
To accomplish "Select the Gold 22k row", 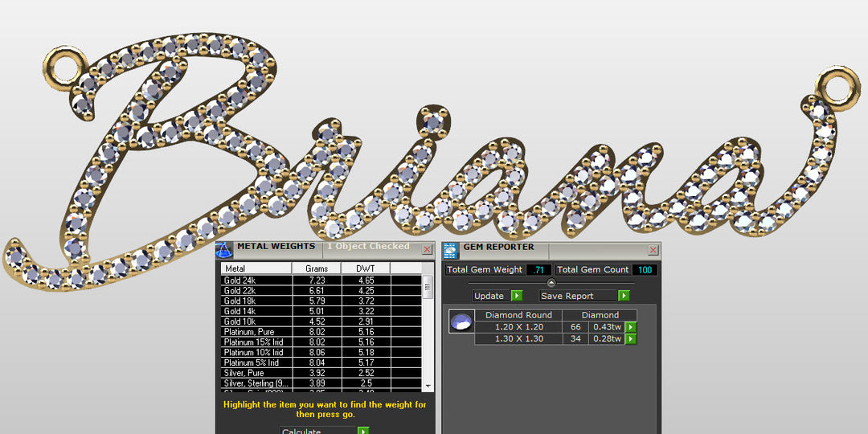I will tap(321, 291).
